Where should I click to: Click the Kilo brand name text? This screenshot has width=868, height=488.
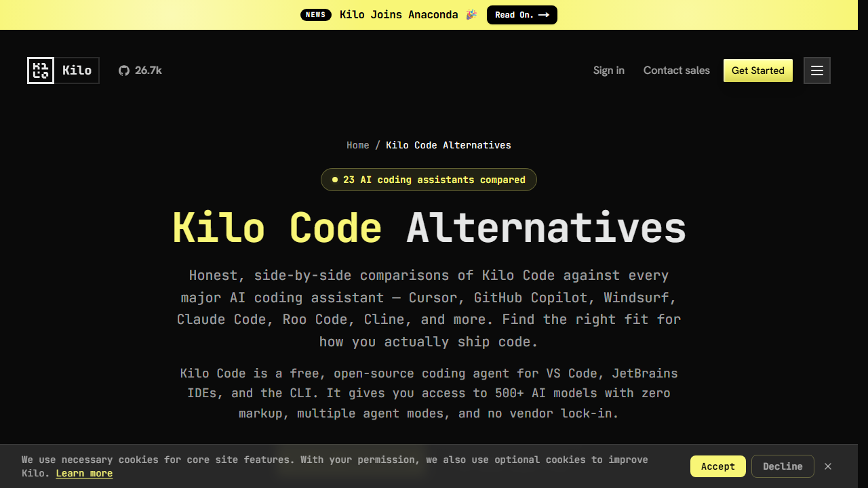pos(77,70)
